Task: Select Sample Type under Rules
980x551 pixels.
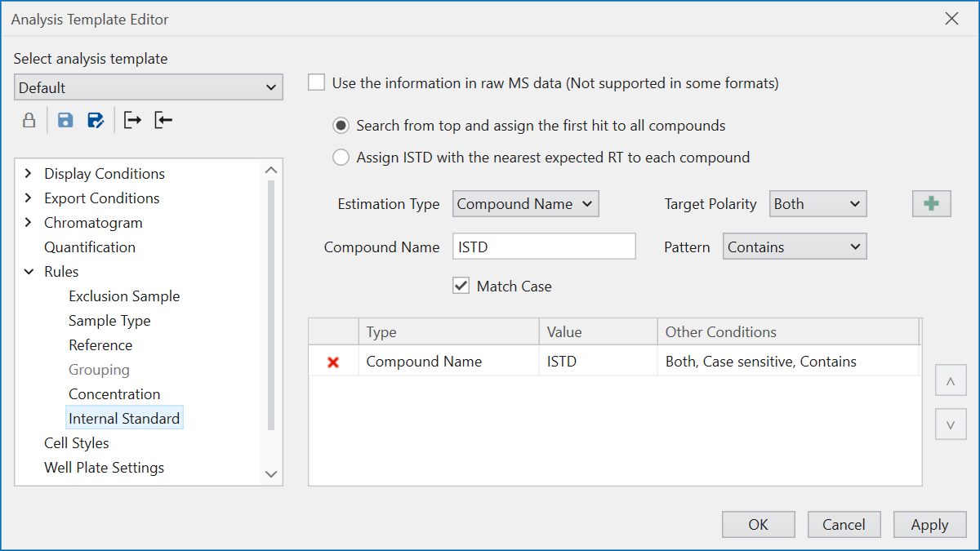Action: coord(109,321)
